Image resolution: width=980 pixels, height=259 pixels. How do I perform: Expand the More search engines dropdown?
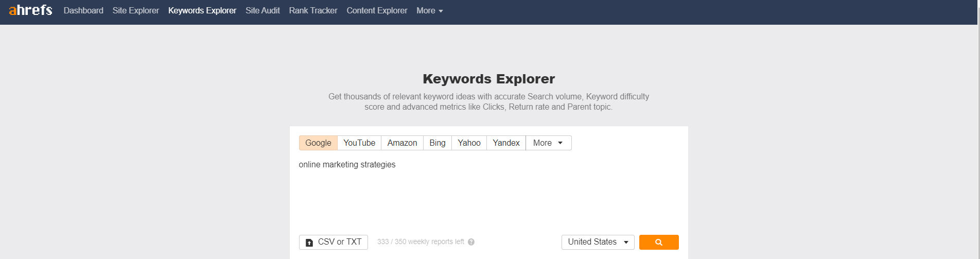click(548, 143)
